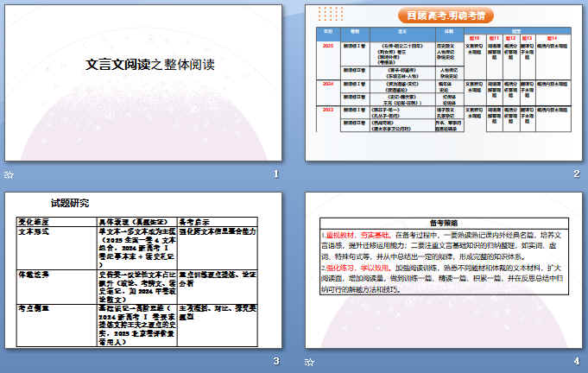Click the orange 回顾高考 明确考情 banner
Screen dimensions: 588x373
click(446, 16)
